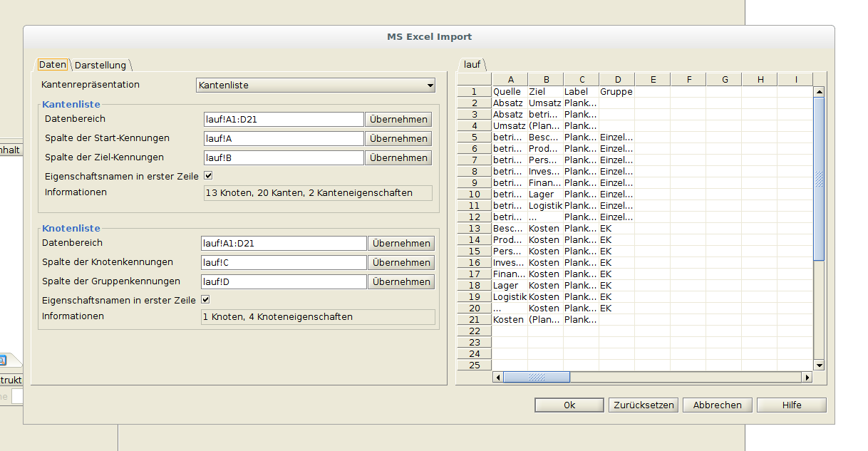Click the "Umsatz" cell in row 4
Image resolution: width=868 pixels, height=451 pixels.
click(x=510, y=125)
